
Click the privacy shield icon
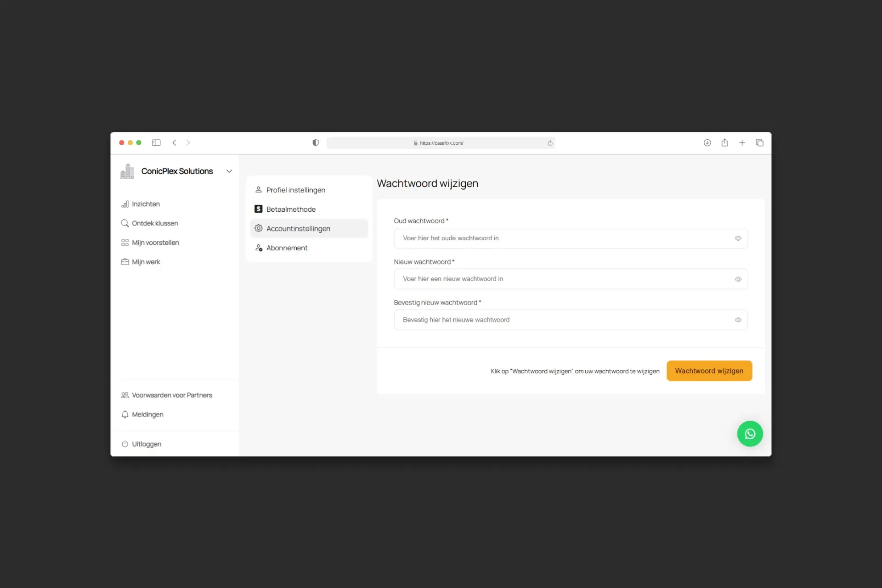coord(316,143)
